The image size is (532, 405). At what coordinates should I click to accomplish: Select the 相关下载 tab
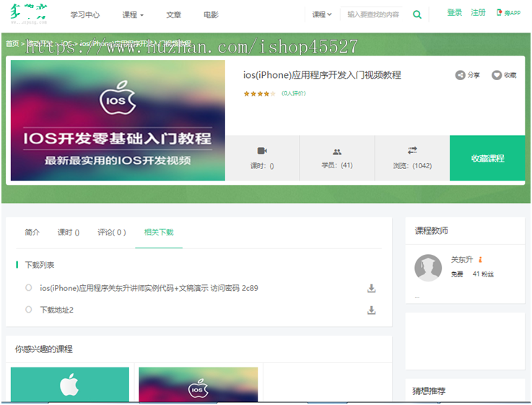[x=159, y=232]
